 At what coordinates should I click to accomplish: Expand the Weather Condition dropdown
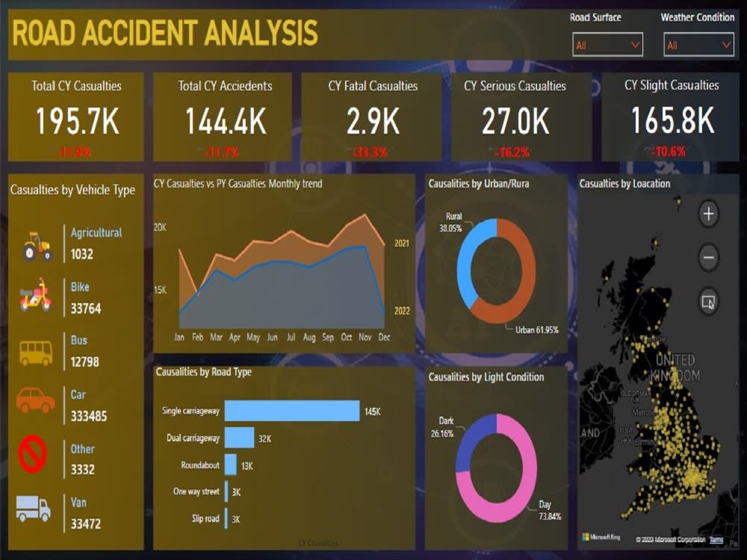[698, 44]
